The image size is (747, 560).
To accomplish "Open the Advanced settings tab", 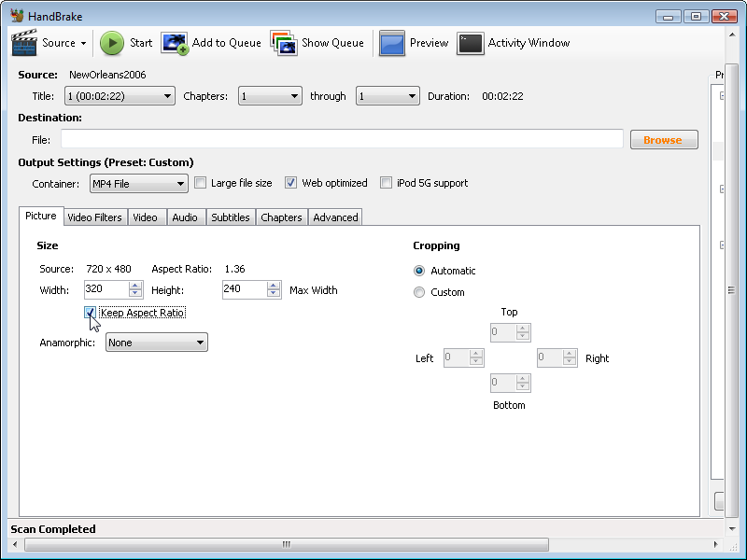I will click(x=335, y=217).
